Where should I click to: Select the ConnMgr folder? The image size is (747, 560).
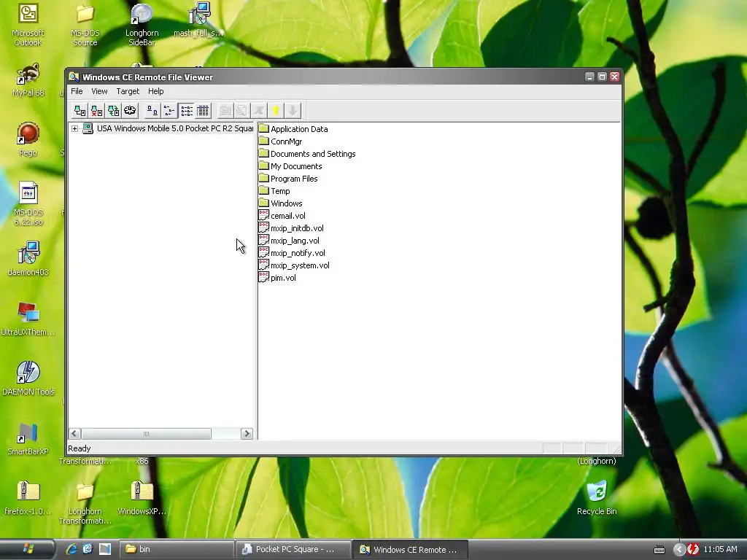coord(281,141)
